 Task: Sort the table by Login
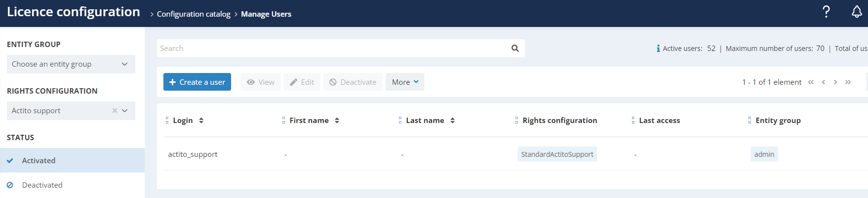point(201,121)
